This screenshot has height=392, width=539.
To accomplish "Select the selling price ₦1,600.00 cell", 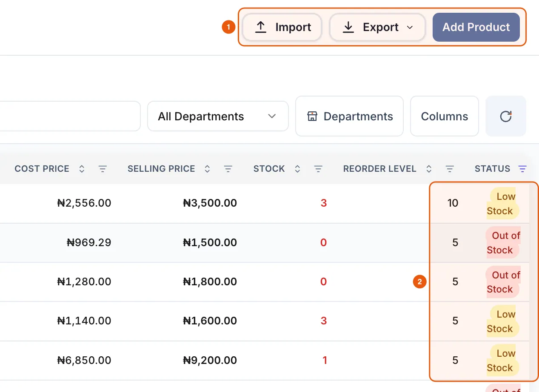I will [210, 321].
